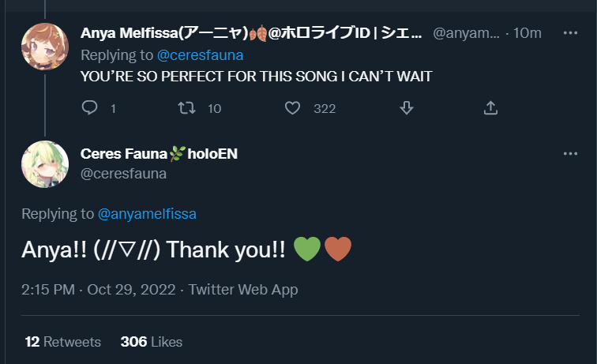Viewport: 597px width, 364px height.
Task: Click the Twitter Web App source label
Action: (x=243, y=290)
